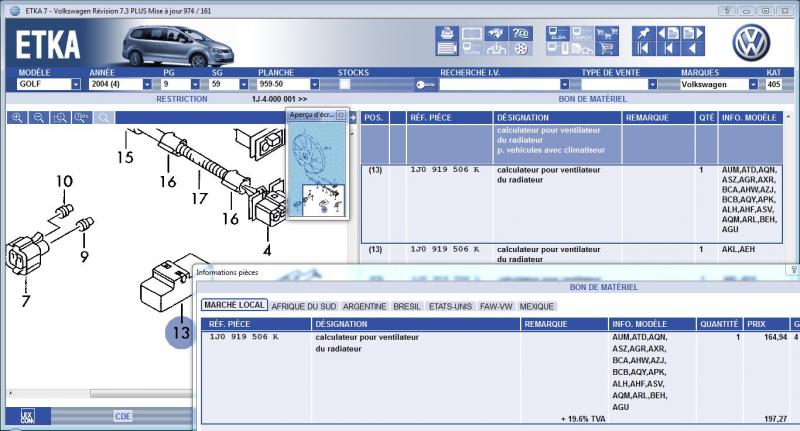Expand the SG dropdown with value 59
Screen dimensions: 800x431
[244, 84]
